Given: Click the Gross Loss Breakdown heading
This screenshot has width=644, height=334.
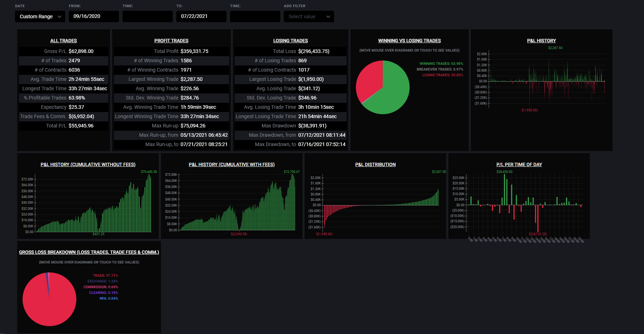Looking at the screenshot, I should (89, 252).
